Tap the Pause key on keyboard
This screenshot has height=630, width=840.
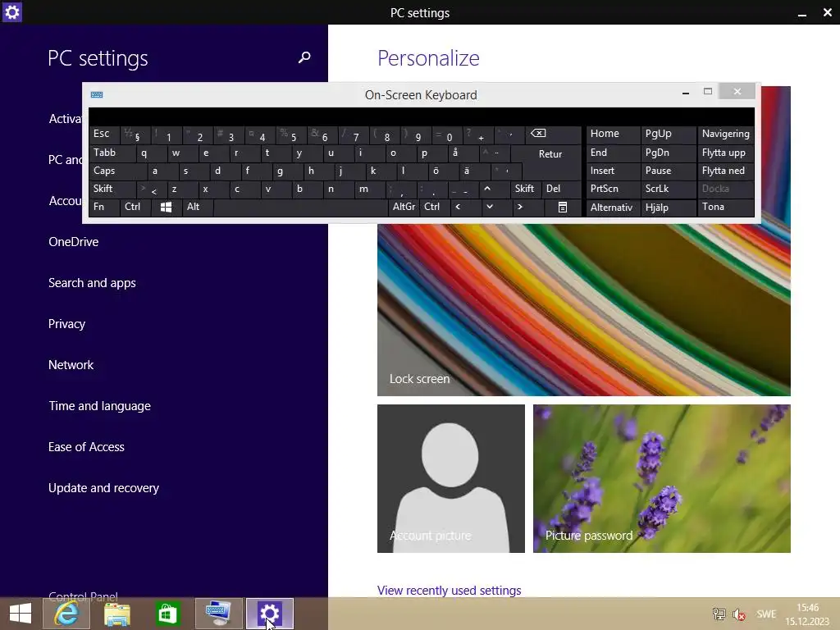click(668, 171)
